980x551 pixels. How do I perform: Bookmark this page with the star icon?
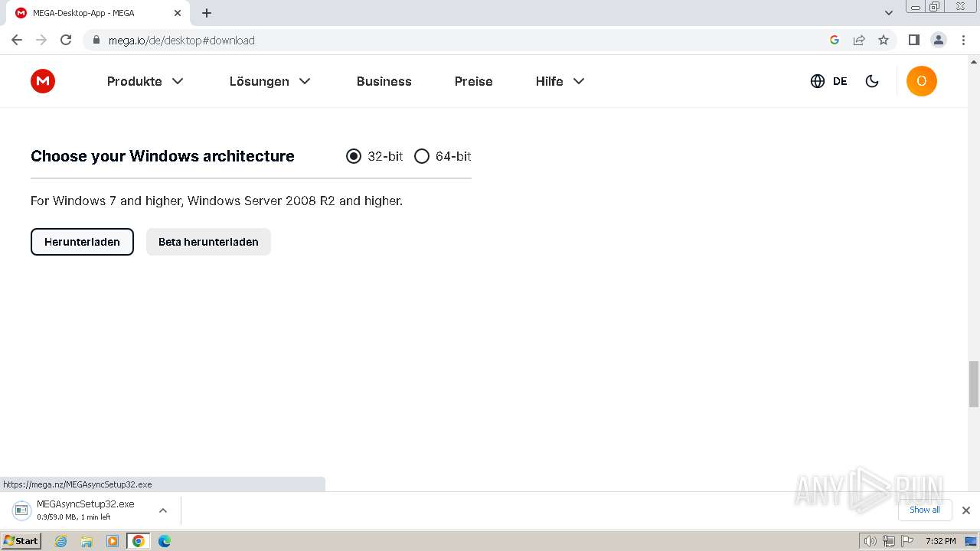(884, 40)
